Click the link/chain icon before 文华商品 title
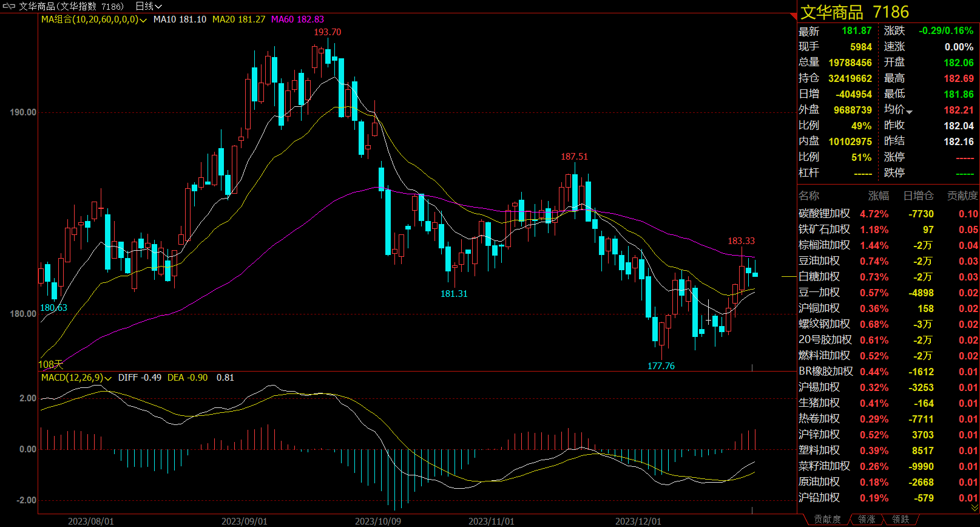The height and width of the screenshot is (527, 980). tap(8, 6)
